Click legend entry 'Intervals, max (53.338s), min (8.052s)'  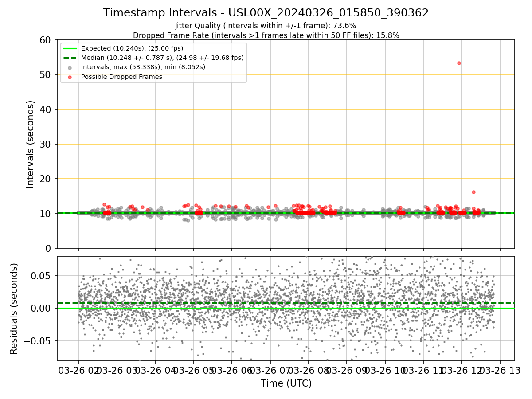click(x=143, y=67)
